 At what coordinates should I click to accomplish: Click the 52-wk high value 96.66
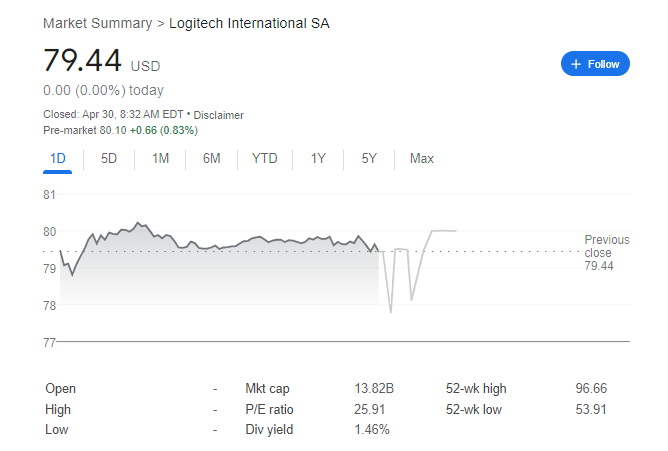click(x=591, y=388)
